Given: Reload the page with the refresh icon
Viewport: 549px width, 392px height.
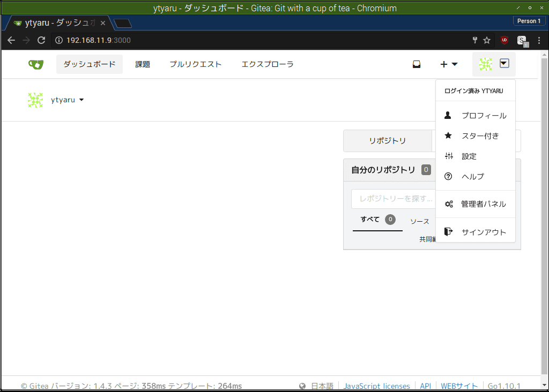Looking at the screenshot, I should pos(41,40).
